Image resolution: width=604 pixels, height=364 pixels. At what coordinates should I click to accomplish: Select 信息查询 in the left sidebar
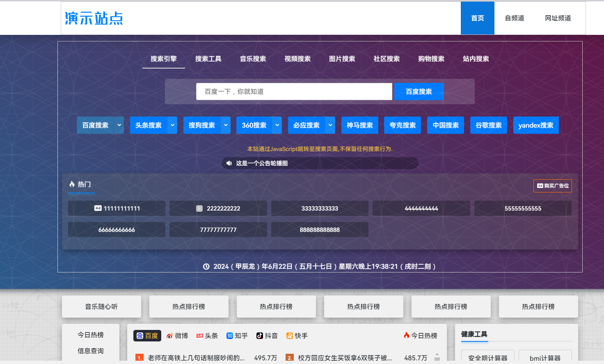coord(91,351)
